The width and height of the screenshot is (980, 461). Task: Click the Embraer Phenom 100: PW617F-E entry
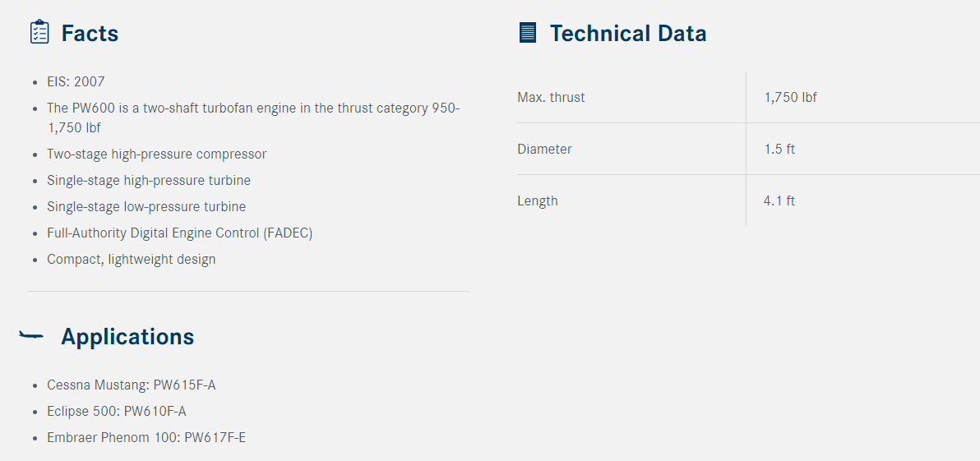pos(146,438)
